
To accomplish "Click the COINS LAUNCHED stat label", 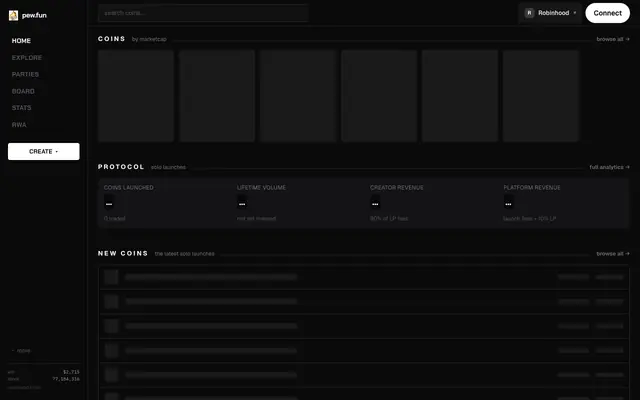I will click(129, 187).
